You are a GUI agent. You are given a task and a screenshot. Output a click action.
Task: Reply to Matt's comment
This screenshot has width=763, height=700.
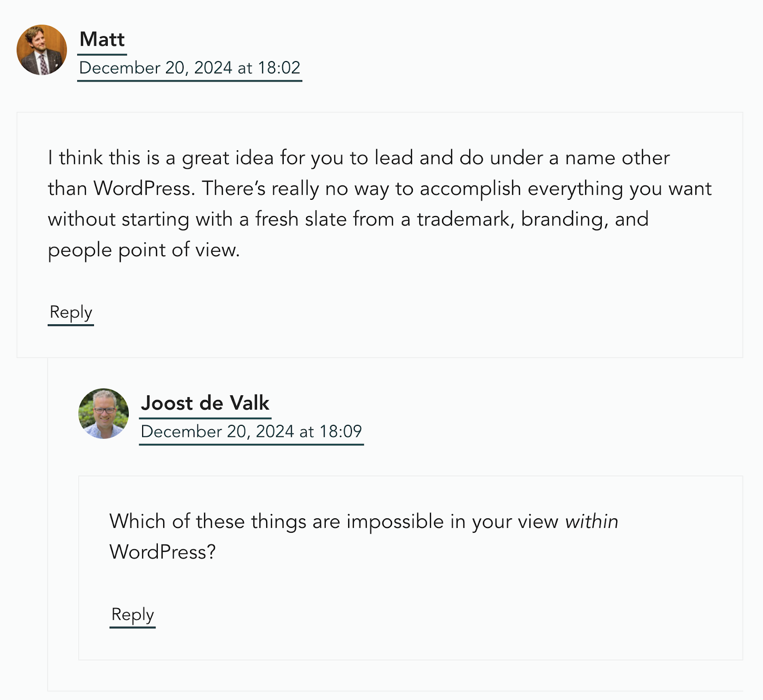[x=71, y=313]
